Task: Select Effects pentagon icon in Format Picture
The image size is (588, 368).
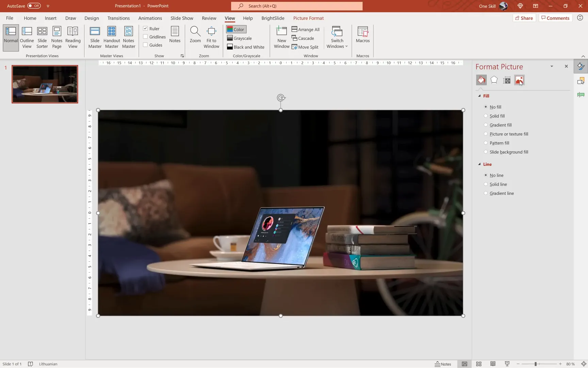Action: pos(494,80)
